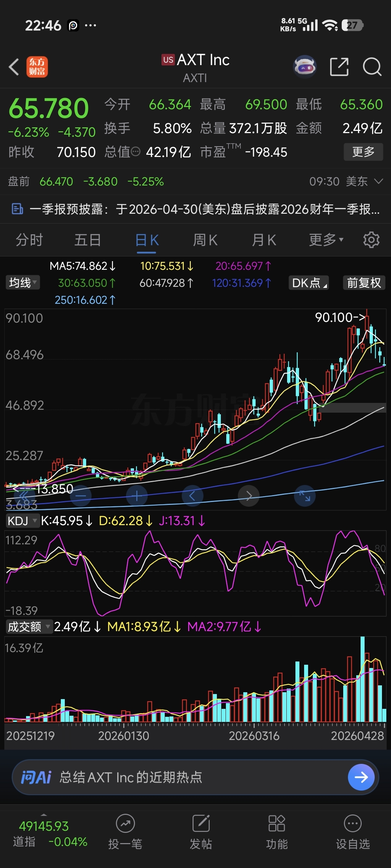Send the 问AI query arrow button

[x=361, y=777]
